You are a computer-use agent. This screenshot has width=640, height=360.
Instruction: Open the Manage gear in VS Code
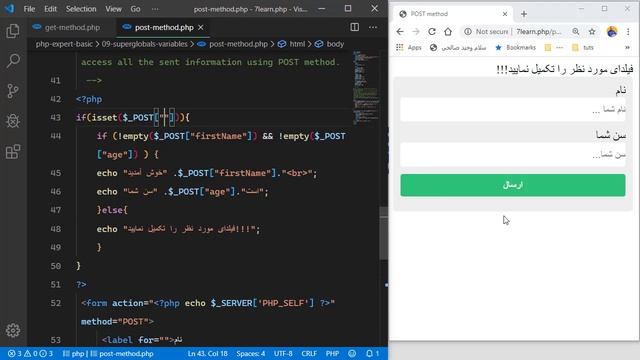click(x=13, y=330)
